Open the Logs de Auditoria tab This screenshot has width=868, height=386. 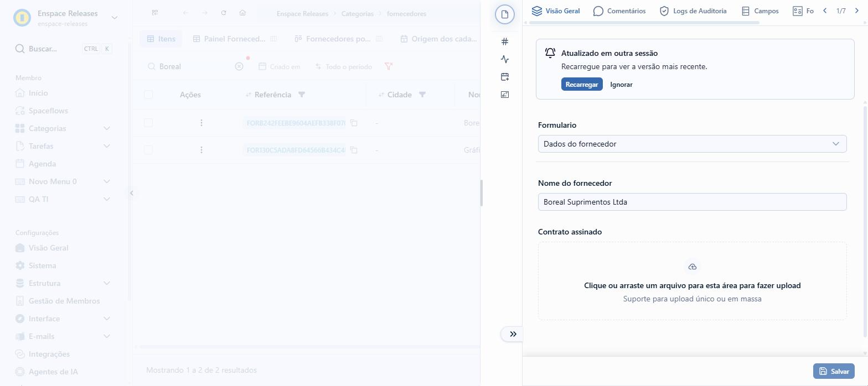click(693, 11)
